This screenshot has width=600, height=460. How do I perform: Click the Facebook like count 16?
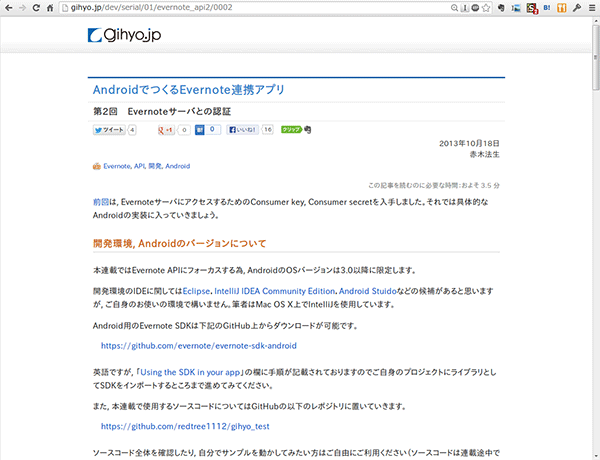tap(267, 130)
